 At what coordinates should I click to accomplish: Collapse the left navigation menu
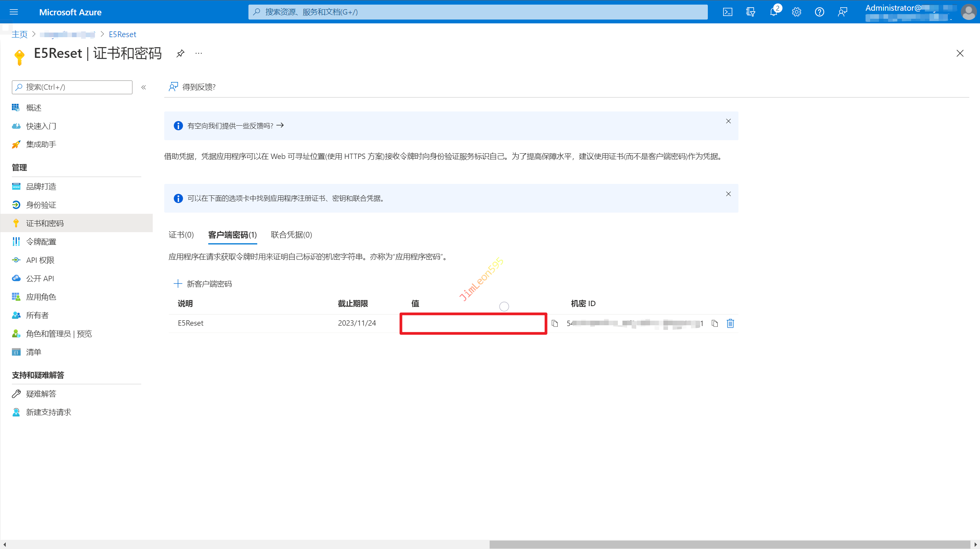pyautogui.click(x=144, y=87)
